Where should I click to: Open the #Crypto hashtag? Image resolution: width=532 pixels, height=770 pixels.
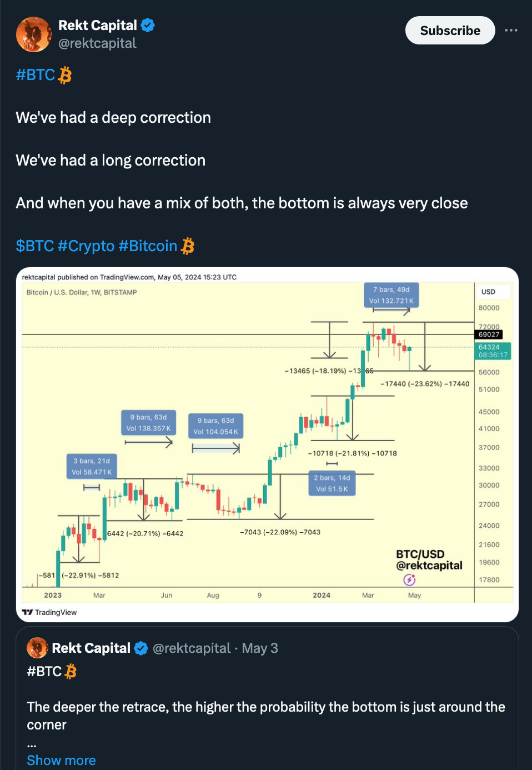tap(86, 246)
